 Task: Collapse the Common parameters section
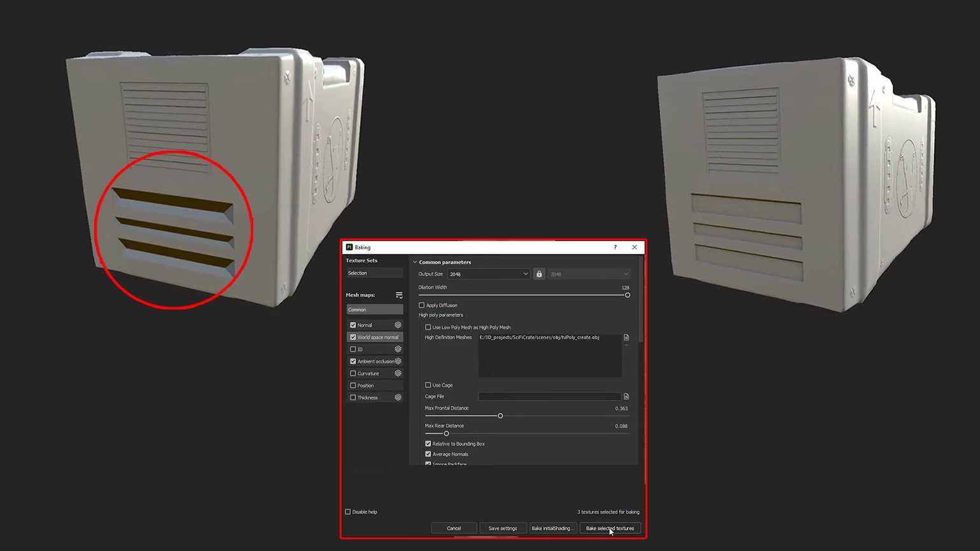coord(415,262)
